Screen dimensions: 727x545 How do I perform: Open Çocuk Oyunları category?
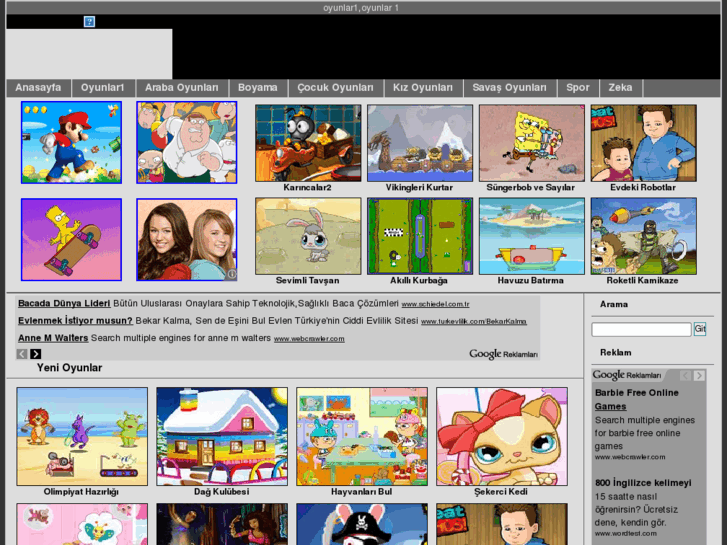[336, 88]
